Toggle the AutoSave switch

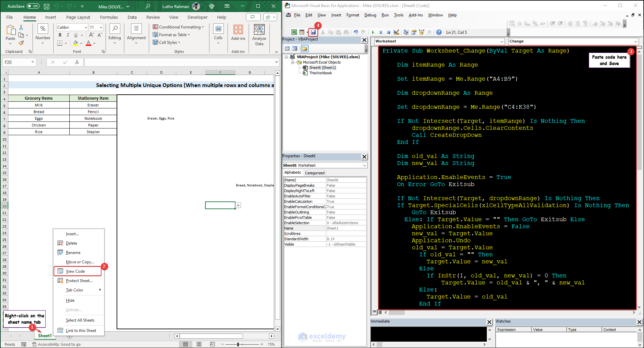33,6
